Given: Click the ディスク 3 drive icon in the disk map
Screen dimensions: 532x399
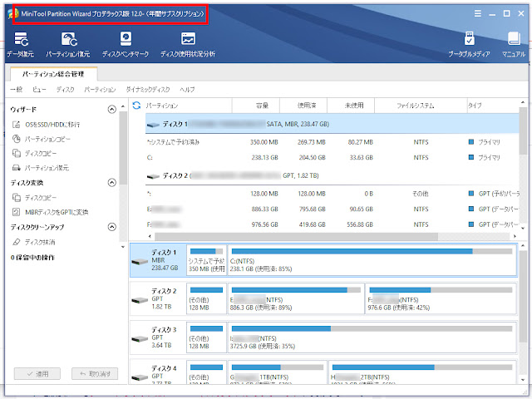Looking at the screenshot, I should (x=140, y=338).
